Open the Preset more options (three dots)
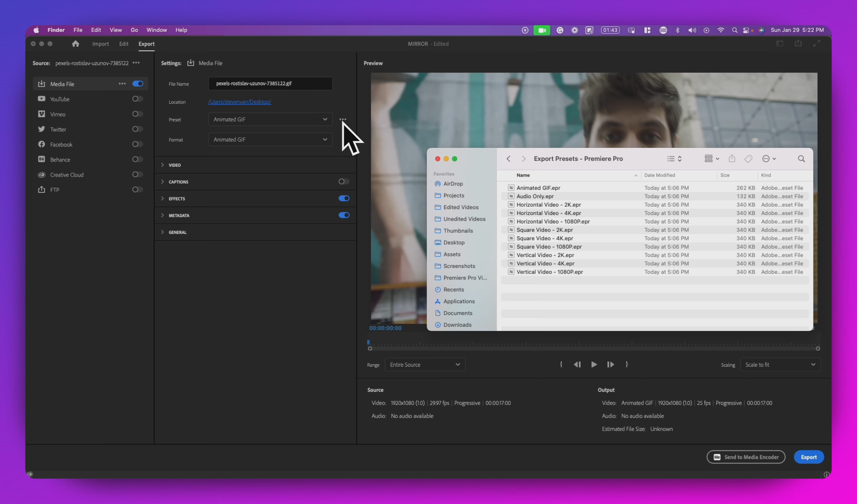This screenshot has height=504, width=857. [x=342, y=119]
